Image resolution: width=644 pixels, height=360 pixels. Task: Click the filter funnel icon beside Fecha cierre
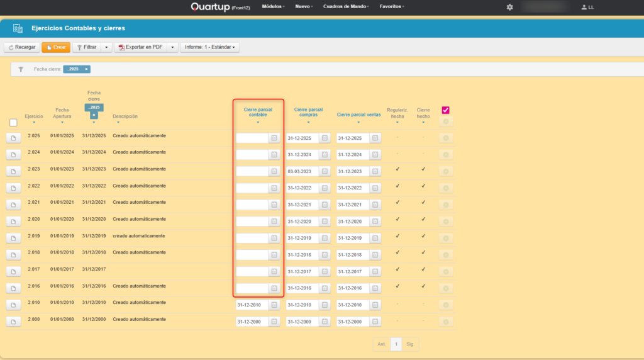[21, 69]
